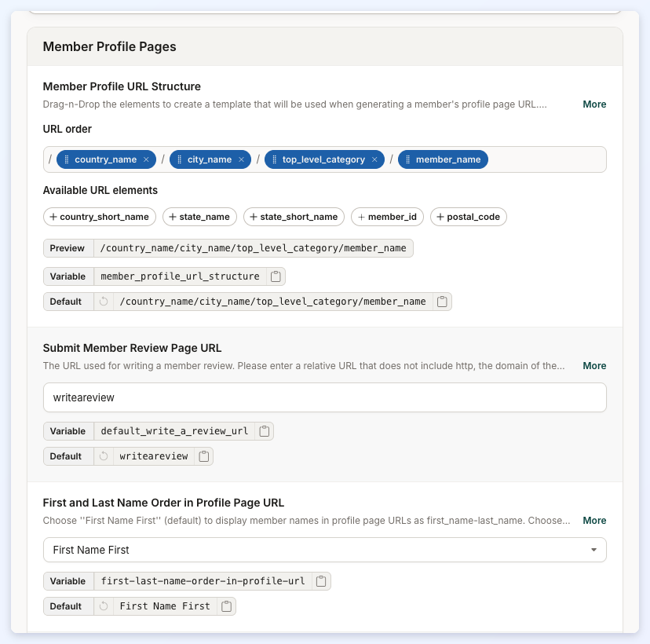Select the country_name chip in URL order
This screenshot has width=650, height=644.
coord(106,159)
